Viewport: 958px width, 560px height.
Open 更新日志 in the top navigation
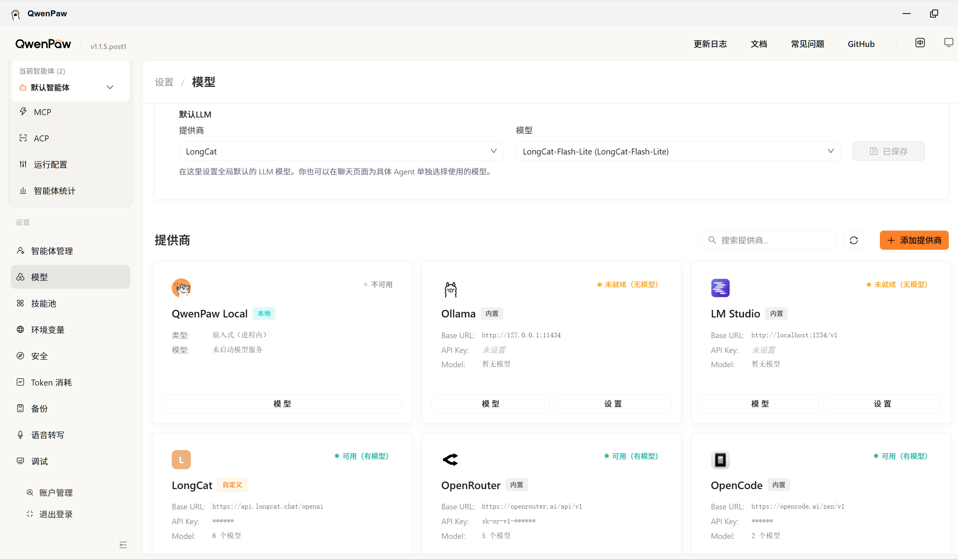710,44
